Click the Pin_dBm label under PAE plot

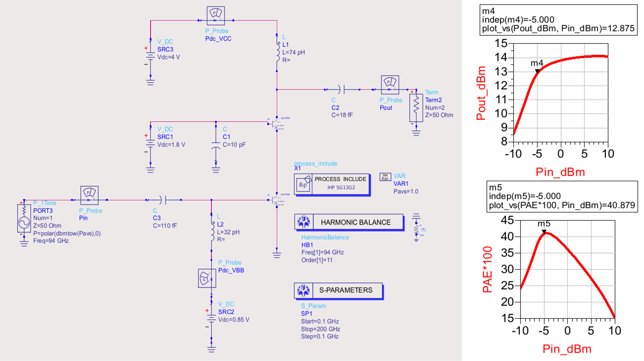pos(567,349)
